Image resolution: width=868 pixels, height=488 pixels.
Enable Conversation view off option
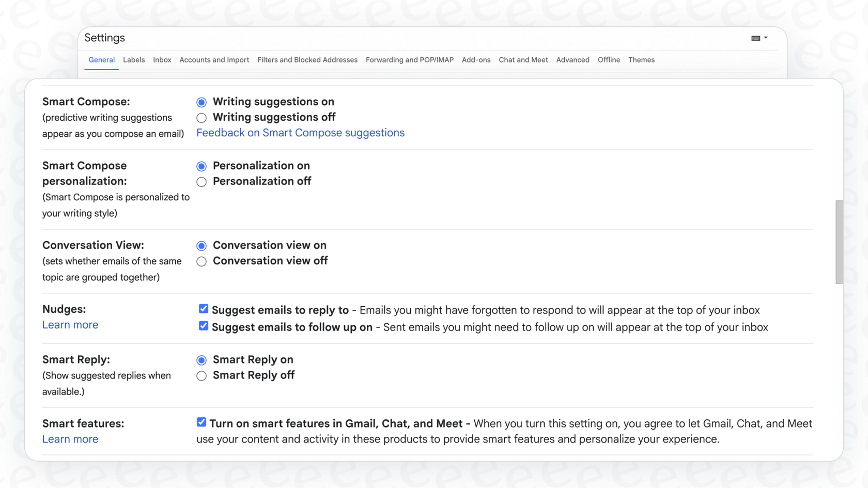click(x=202, y=261)
